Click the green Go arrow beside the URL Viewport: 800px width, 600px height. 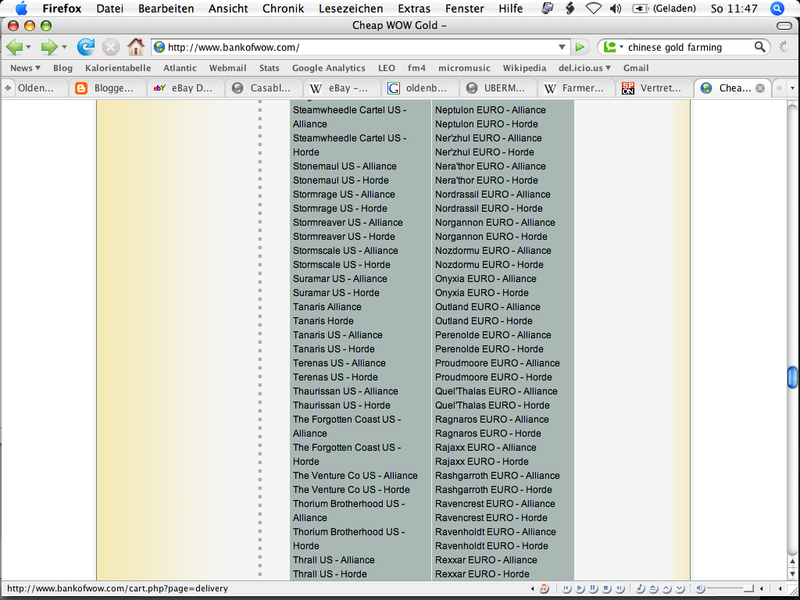(580, 47)
